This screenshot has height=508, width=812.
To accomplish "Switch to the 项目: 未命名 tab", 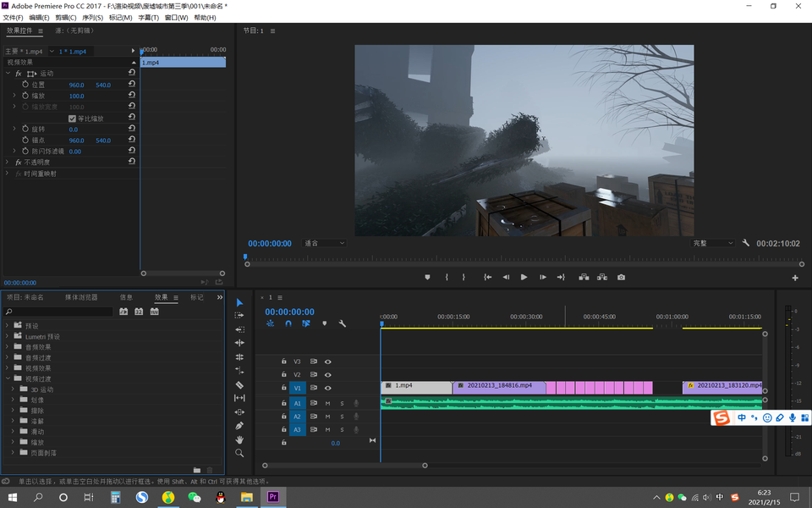I will coord(25,297).
